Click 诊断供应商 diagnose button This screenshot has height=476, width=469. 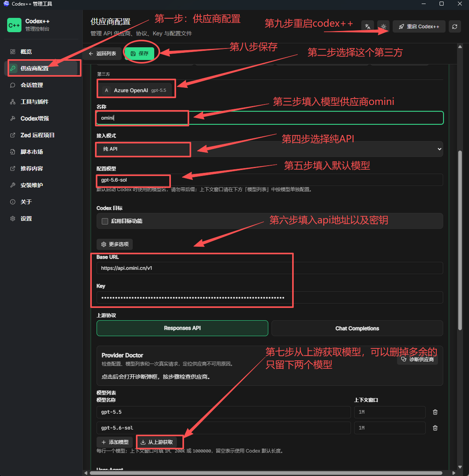418,360
